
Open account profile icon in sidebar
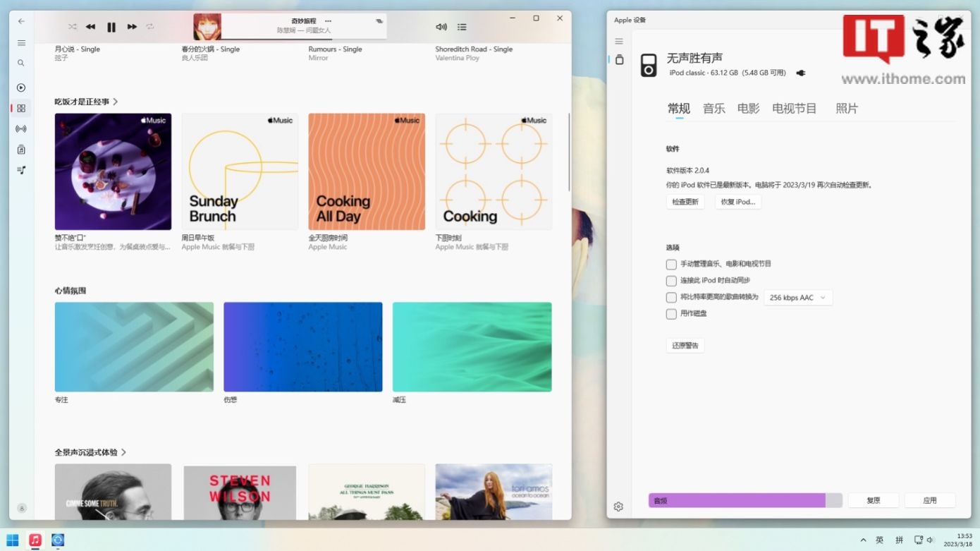22,508
